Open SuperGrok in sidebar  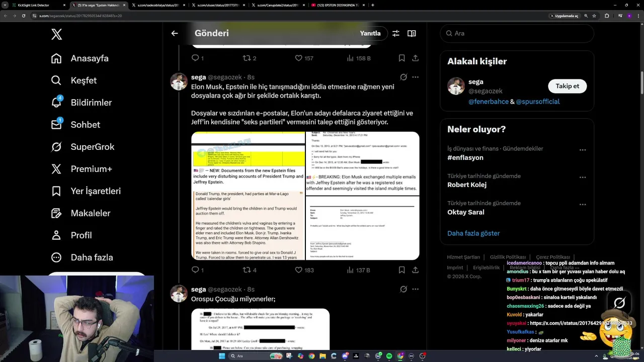tap(83, 147)
